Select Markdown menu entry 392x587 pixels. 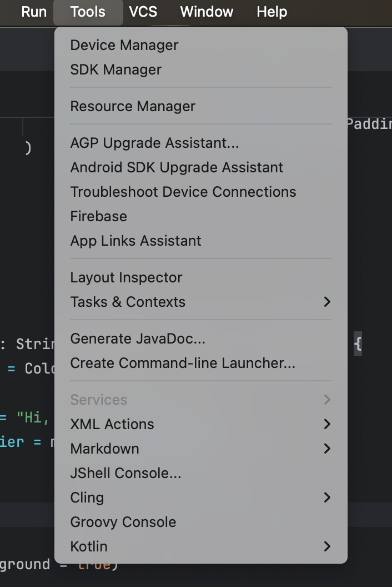point(201,449)
